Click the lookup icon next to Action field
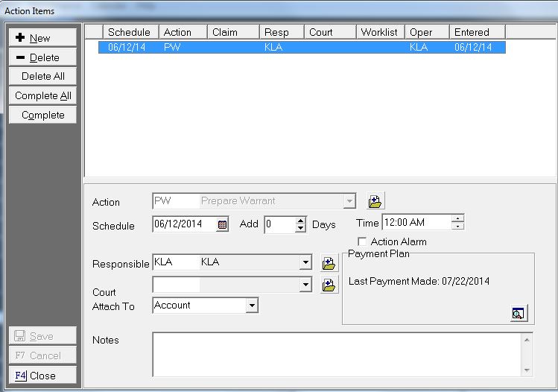The image size is (558, 392). (x=375, y=201)
